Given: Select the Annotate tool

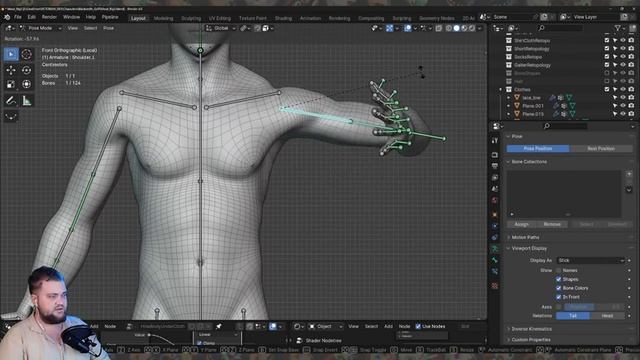Looking at the screenshot, I should (x=11, y=100).
